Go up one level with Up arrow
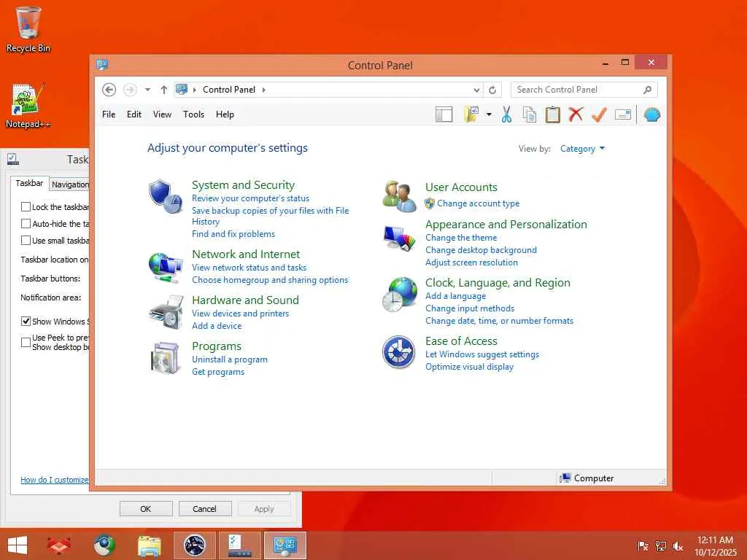 [x=164, y=90]
